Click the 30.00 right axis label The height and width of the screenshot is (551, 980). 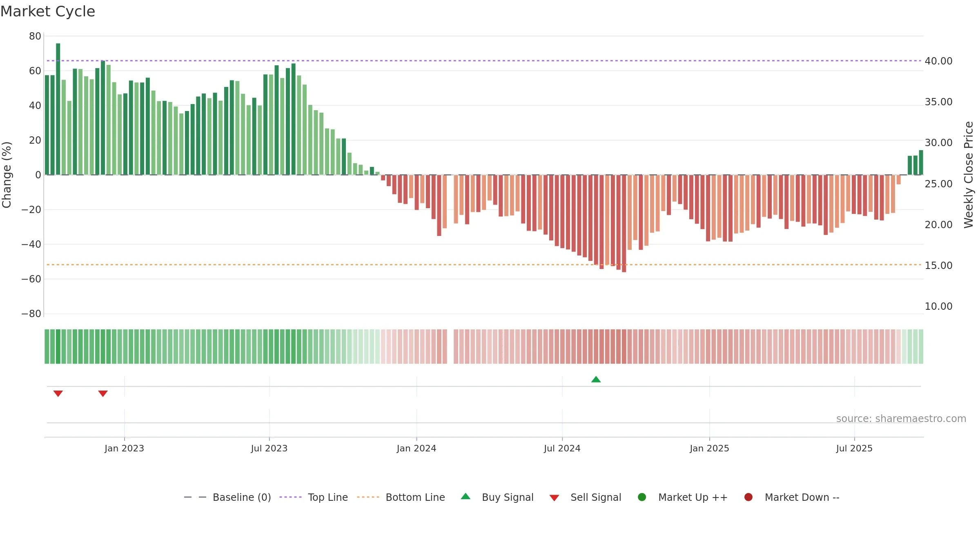[x=938, y=142]
